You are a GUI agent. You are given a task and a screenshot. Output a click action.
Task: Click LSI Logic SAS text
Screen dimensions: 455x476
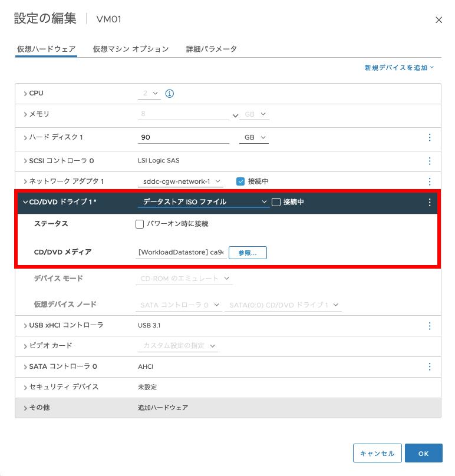pyautogui.click(x=159, y=161)
